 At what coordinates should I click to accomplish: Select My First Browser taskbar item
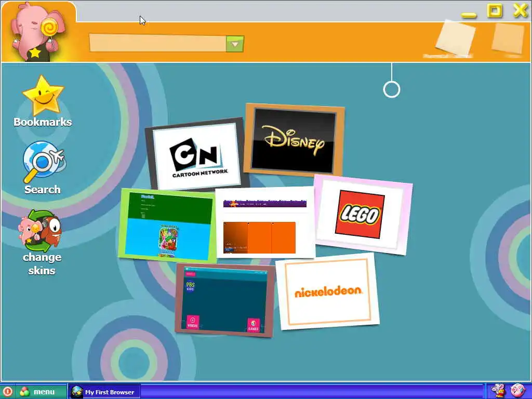click(x=103, y=392)
